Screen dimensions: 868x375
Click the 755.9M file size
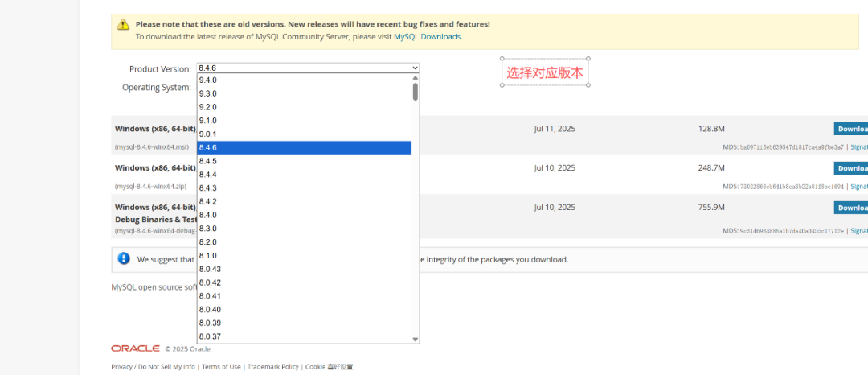click(x=711, y=207)
